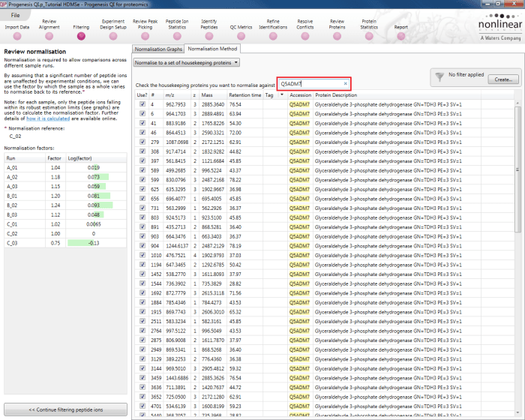The width and height of the screenshot is (525, 420).
Task: Click the nonlinear Waters Company logo
Action: 500,28
